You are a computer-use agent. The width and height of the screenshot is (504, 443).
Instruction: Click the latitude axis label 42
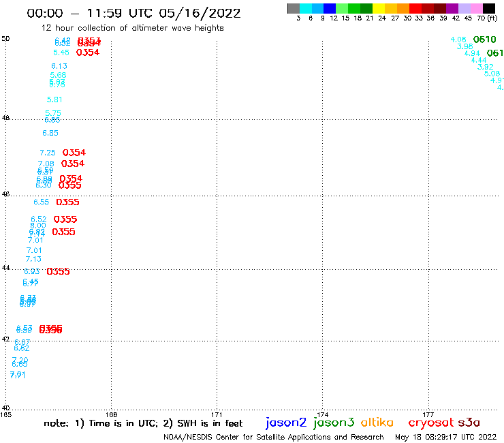[5, 339]
